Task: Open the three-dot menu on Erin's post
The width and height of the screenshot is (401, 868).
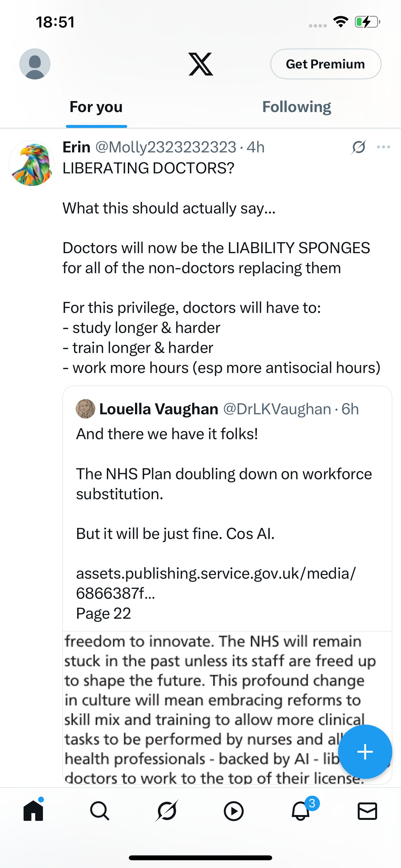Action: pos(384,147)
